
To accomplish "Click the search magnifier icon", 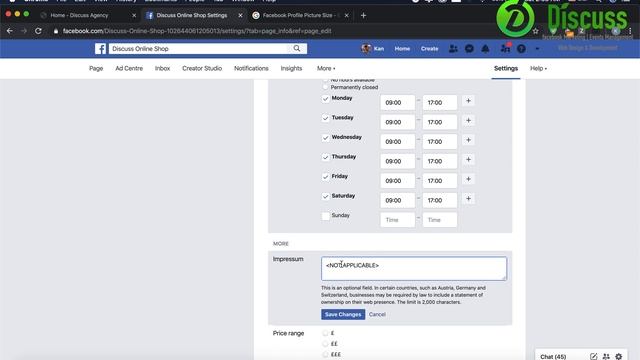I will pyautogui.click(x=297, y=49).
